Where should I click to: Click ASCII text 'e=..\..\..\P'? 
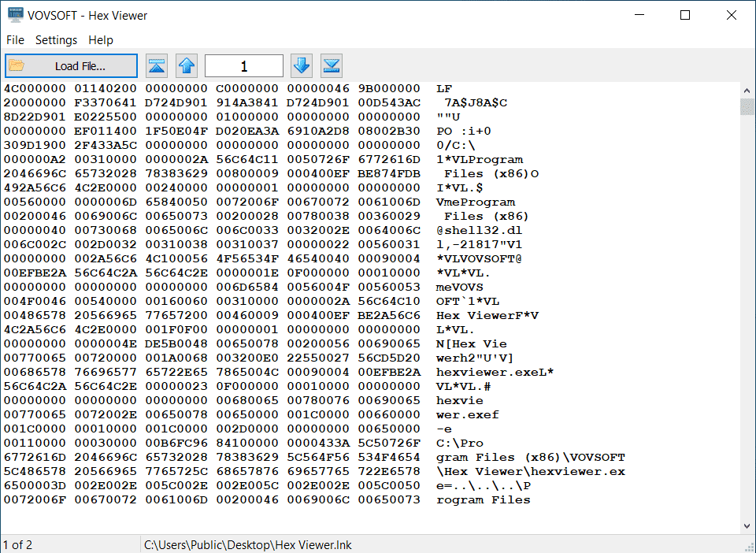pos(484,485)
